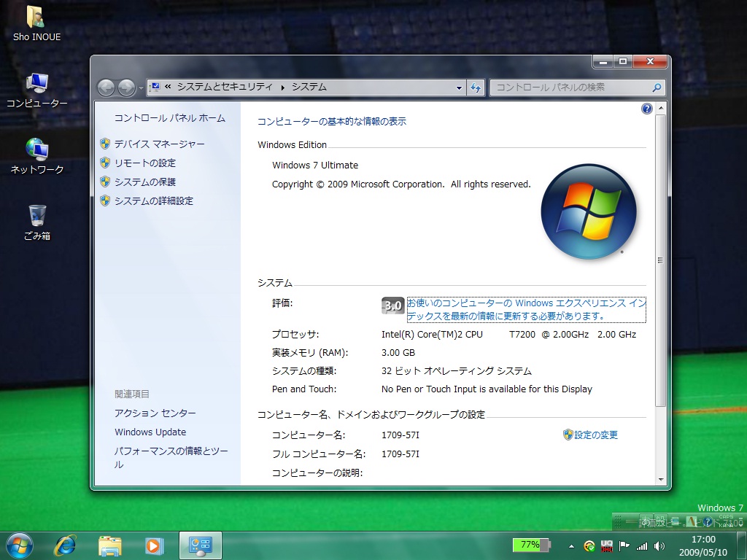Select the ネットワーク desktop icon
This screenshot has width=747, height=560.
point(36,156)
